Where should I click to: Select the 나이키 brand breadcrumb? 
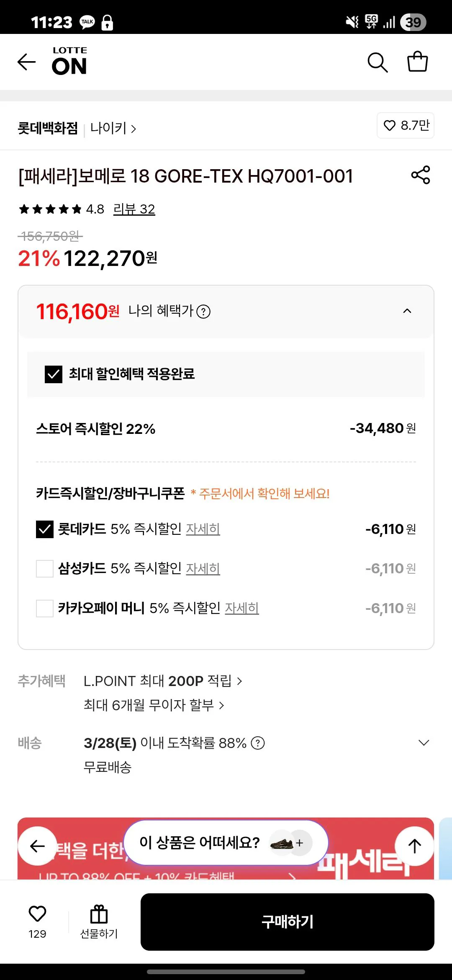(110, 129)
